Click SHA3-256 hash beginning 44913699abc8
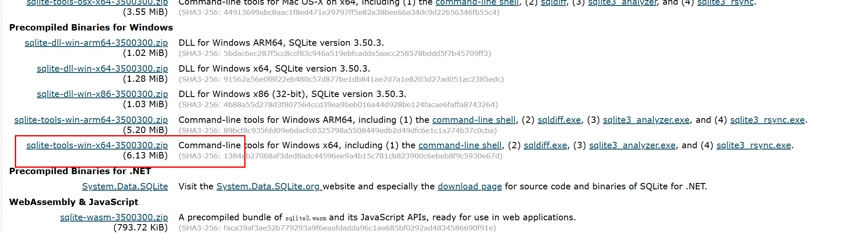The image size is (868, 233). pyautogui.click(x=339, y=12)
